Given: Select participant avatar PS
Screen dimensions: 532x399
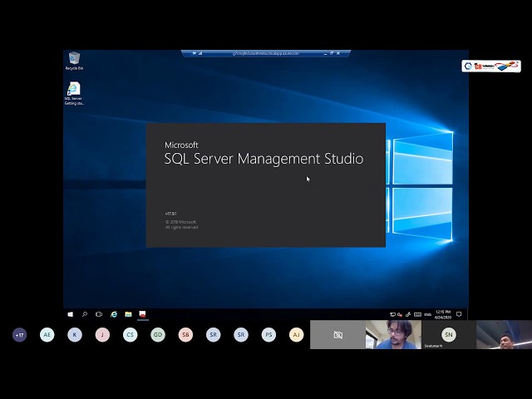Looking at the screenshot, I should click(x=268, y=335).
